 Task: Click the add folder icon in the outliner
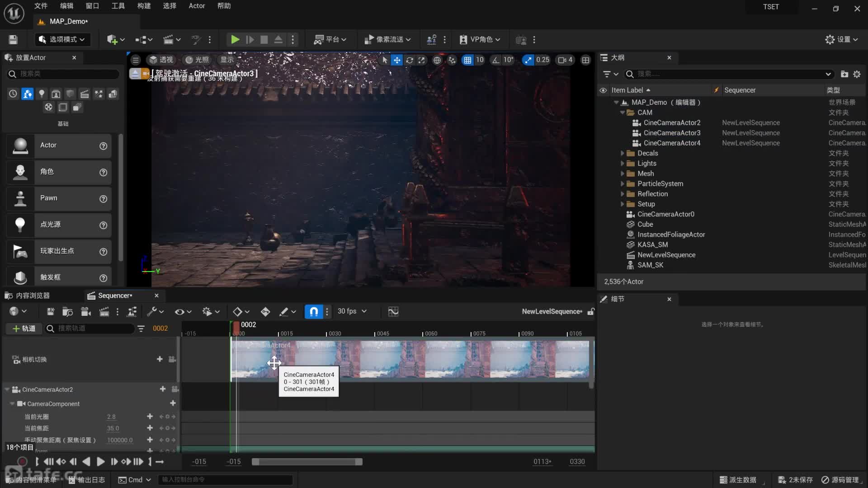pos(844,74)
